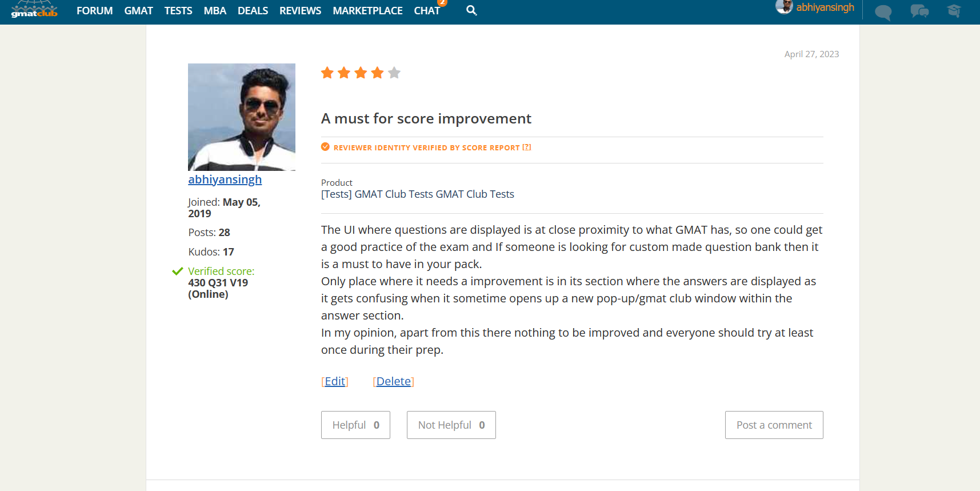Viewport: 980px width, 491px height.
Task: Click the Edit review link
Action: pyautogui.click(x=335, y=381)
